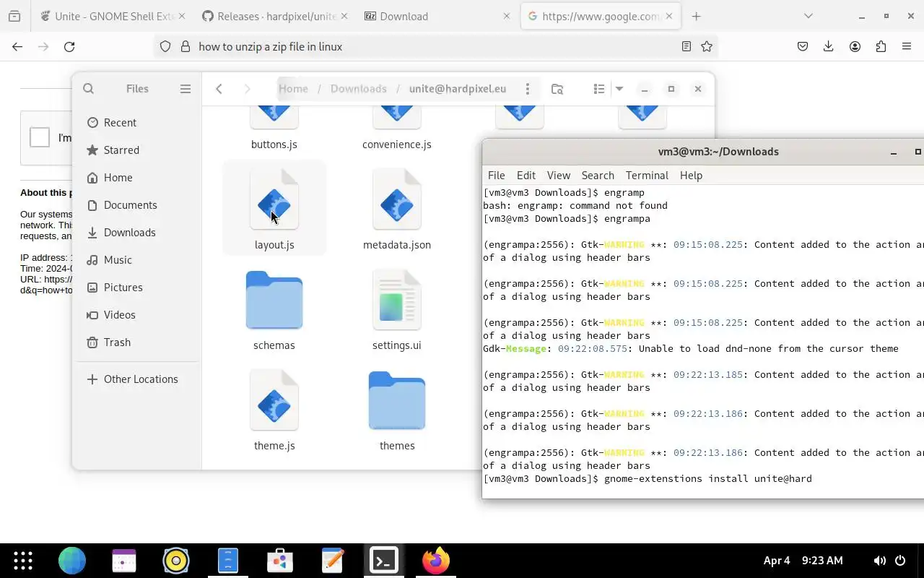Open the themes folder

pos(397,400)
